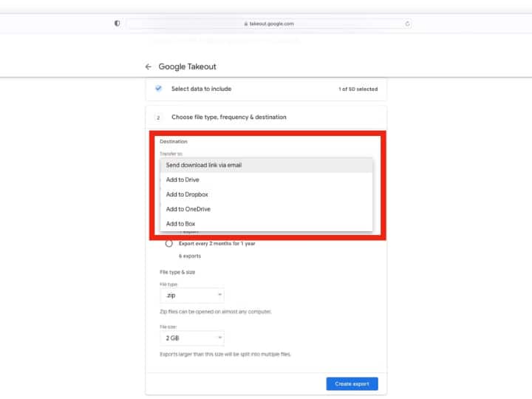The width and height of the screenshot is (532, 399).
Task: Open the 2 GB file size dropdown
Action: (192, 338)
